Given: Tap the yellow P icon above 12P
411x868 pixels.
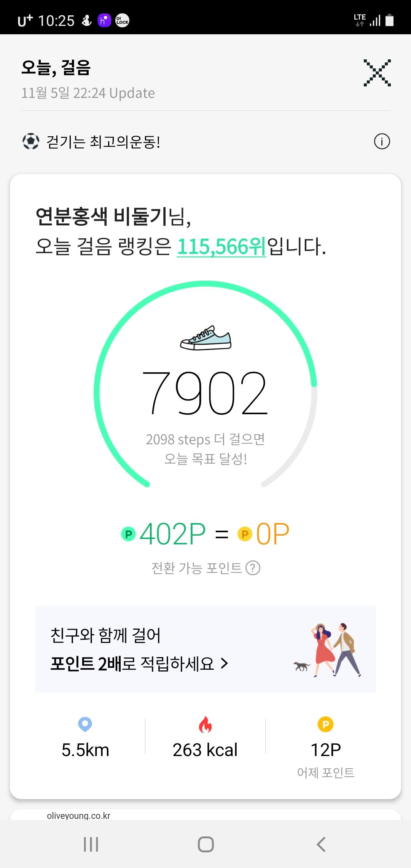Looking at the screenshot, I should tap(325, 724).
